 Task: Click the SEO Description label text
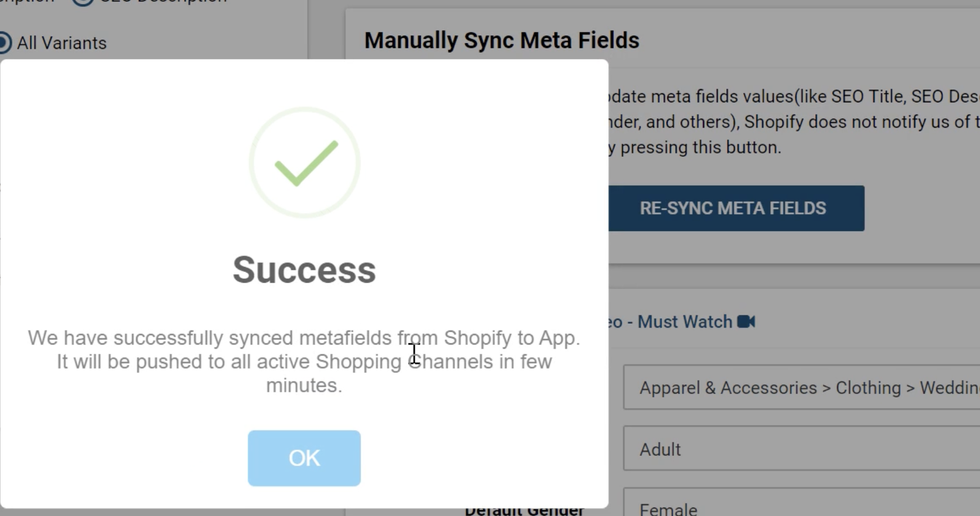point(163,2)
